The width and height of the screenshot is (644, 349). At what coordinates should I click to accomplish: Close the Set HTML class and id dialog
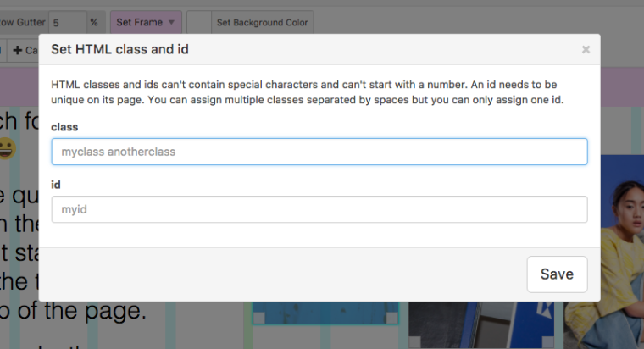pos(586,50)
